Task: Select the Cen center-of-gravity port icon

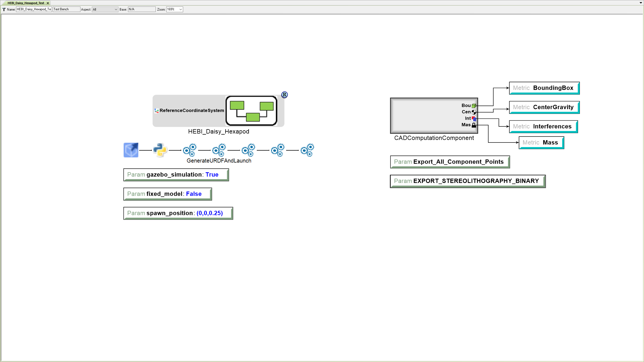Action: pyautogui.click(x=474, y=112)
